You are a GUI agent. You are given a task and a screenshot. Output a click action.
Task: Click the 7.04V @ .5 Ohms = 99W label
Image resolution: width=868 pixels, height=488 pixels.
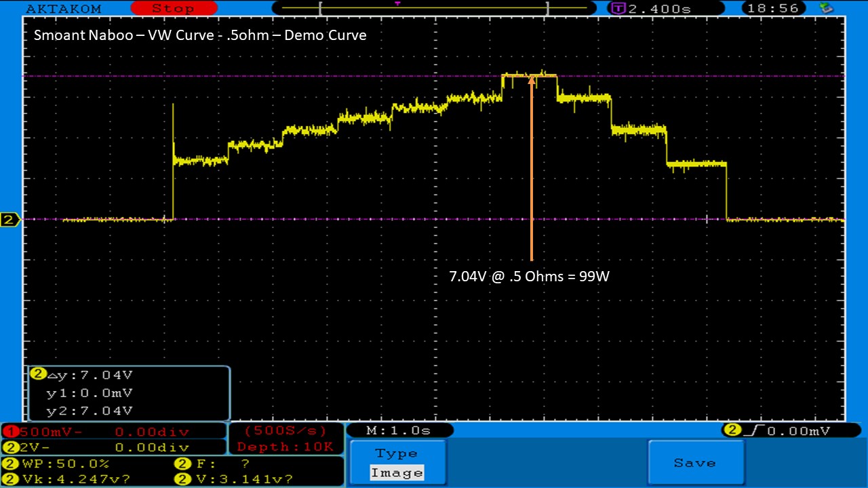530,276
